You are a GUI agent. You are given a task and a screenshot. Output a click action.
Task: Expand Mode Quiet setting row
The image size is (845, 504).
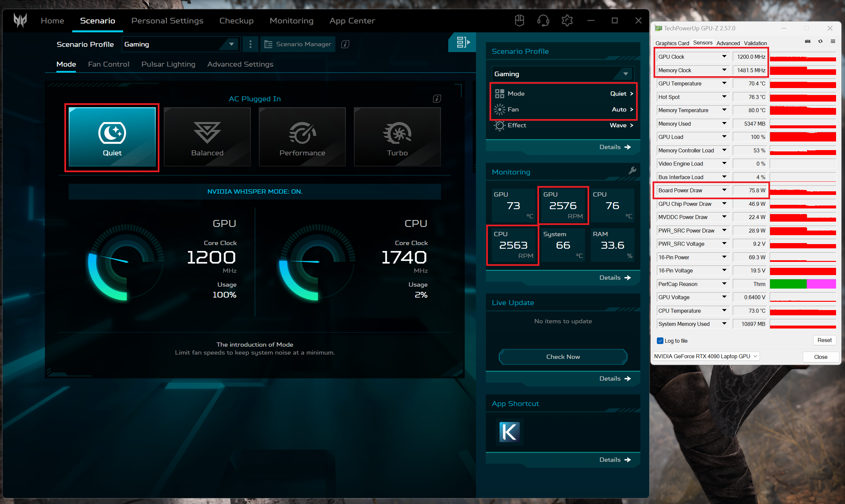tap(563, 93)
